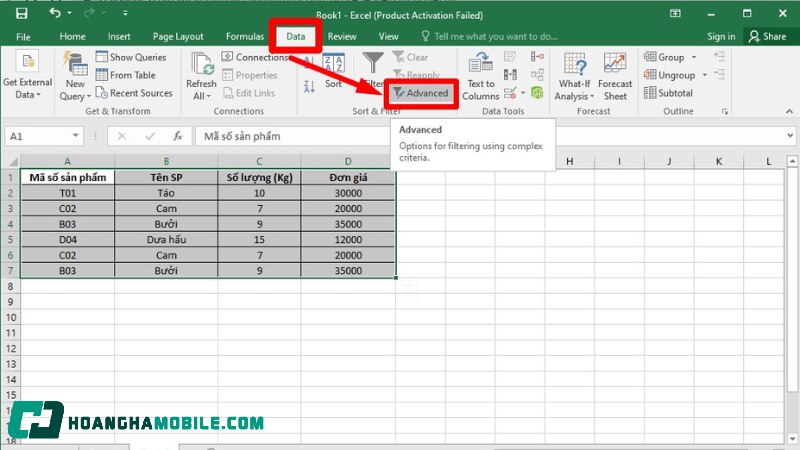
Task: Click the Select All corner triangle
Action: pos(13,162)
